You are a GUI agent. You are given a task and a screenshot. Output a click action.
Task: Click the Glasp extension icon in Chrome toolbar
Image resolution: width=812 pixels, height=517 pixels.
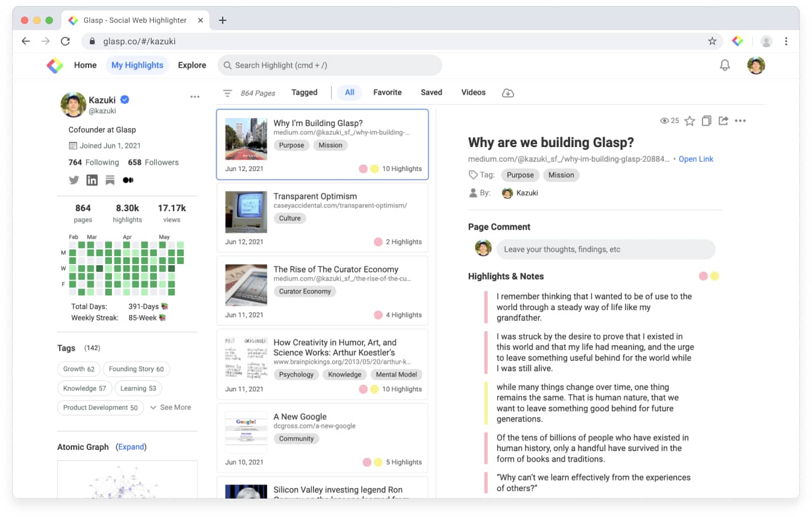click(x=738, y=41)
